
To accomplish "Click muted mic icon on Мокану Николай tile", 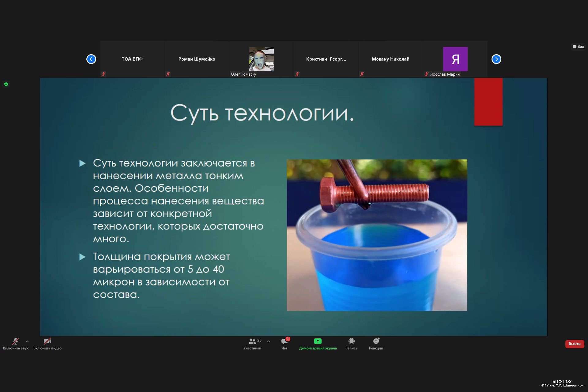I will click(x=362, y=74).
